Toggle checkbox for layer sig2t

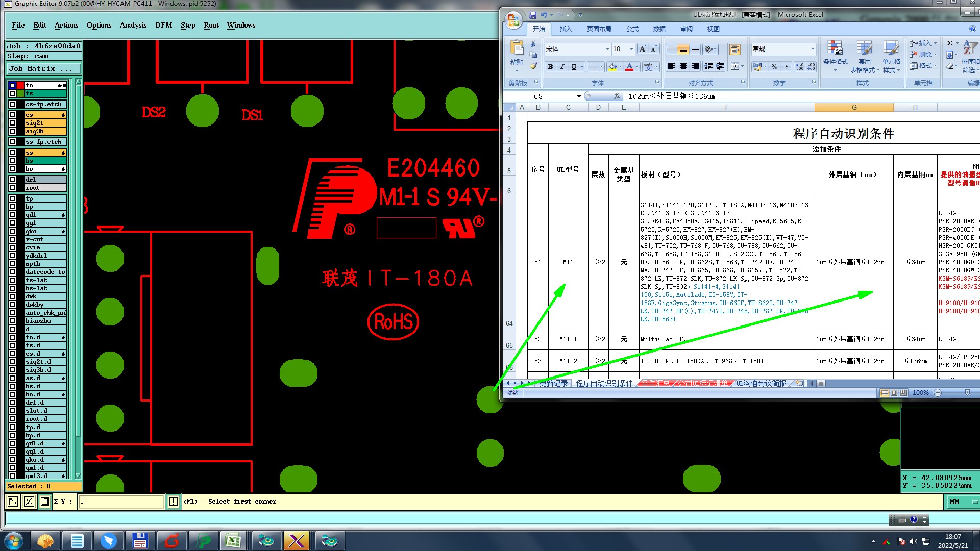12,123
